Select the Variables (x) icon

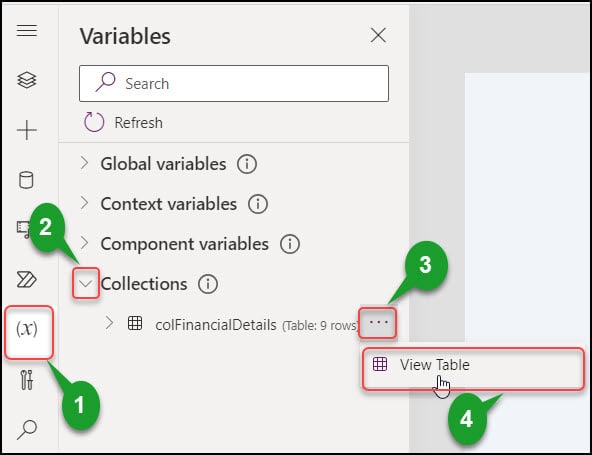point(27,329)
